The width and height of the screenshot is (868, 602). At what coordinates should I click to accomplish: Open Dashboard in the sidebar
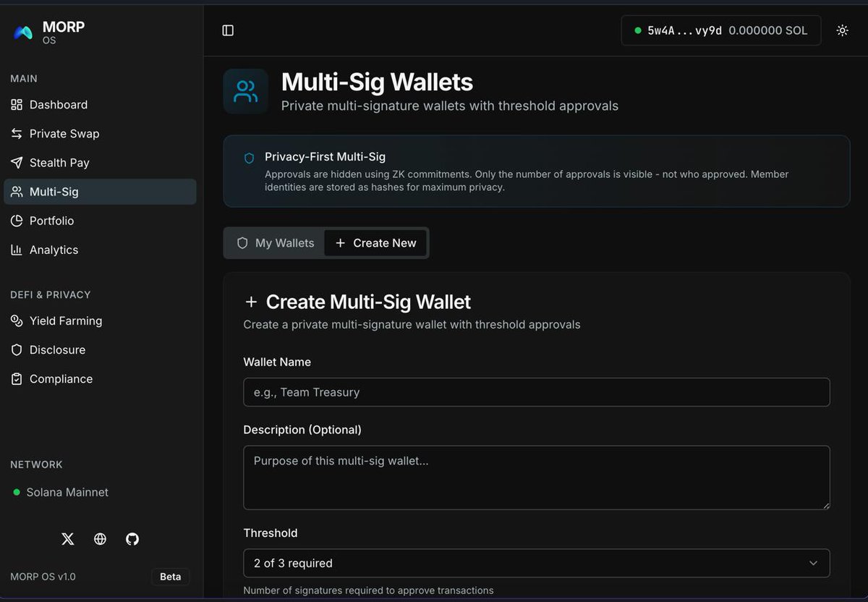pos(100,105)
